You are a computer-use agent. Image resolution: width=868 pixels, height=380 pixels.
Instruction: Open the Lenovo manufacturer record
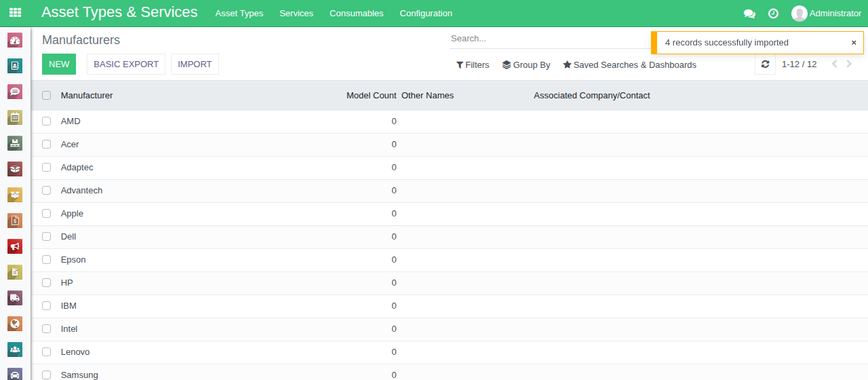point(75,352)
